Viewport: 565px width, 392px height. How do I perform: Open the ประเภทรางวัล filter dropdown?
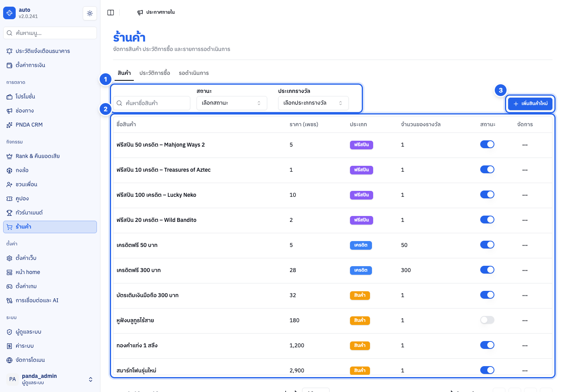(313, 103)
